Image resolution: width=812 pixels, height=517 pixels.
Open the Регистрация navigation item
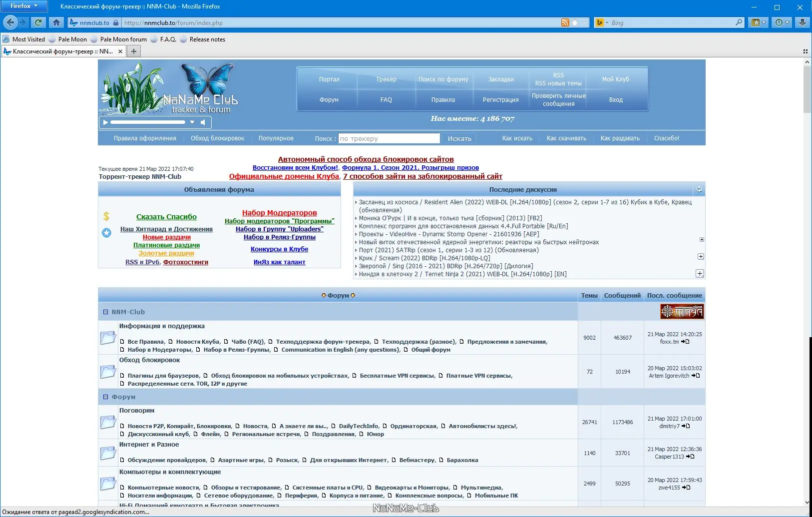(x=500, y=100)
